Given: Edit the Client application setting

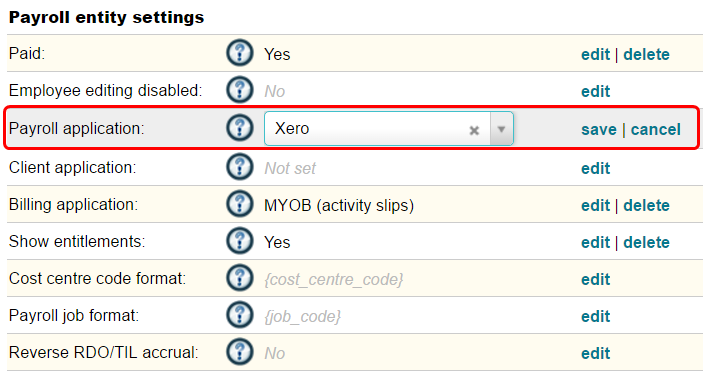Looking at the screenshot, I should (595, 169).
